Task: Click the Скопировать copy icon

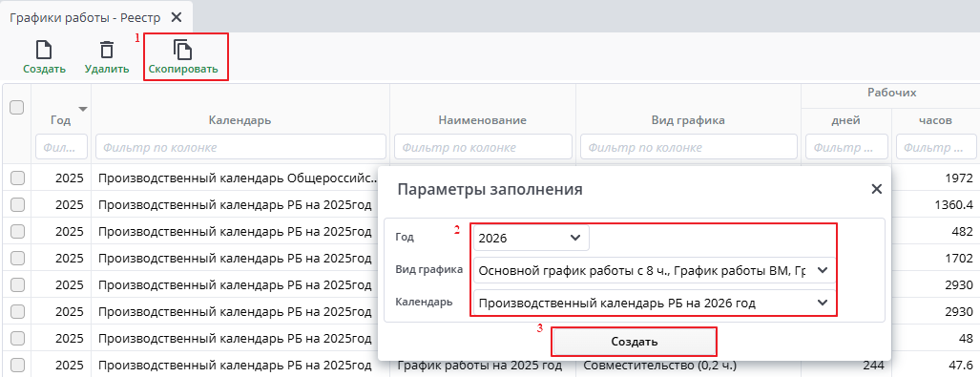Action: [183, 50]
